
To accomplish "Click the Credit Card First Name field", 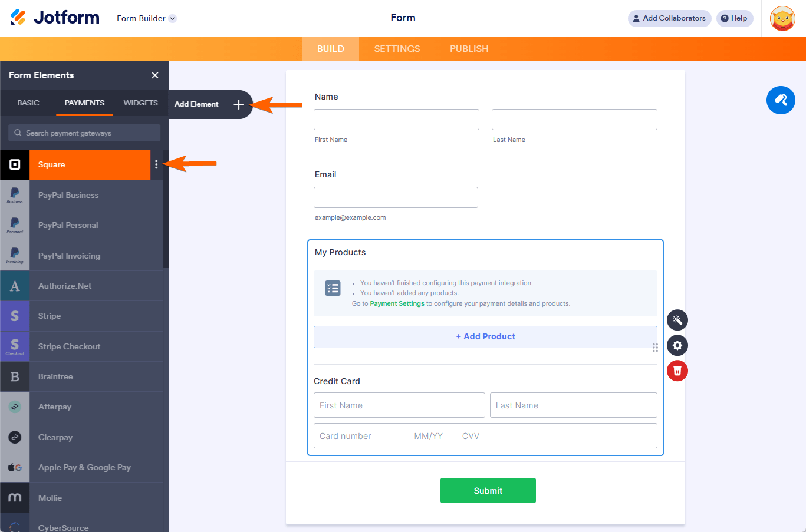I will [399, 405].
